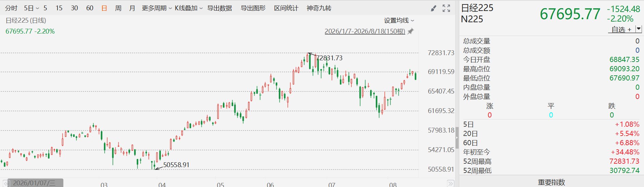This screenshot has height=187, width=644.
Task: Click 导出数据 button
Action: click(x=220, y=8)
